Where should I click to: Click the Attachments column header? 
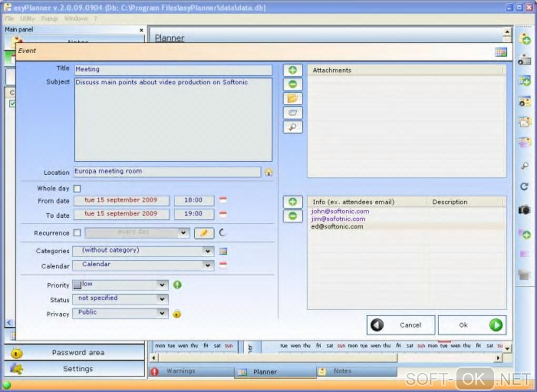coord(406,70)
